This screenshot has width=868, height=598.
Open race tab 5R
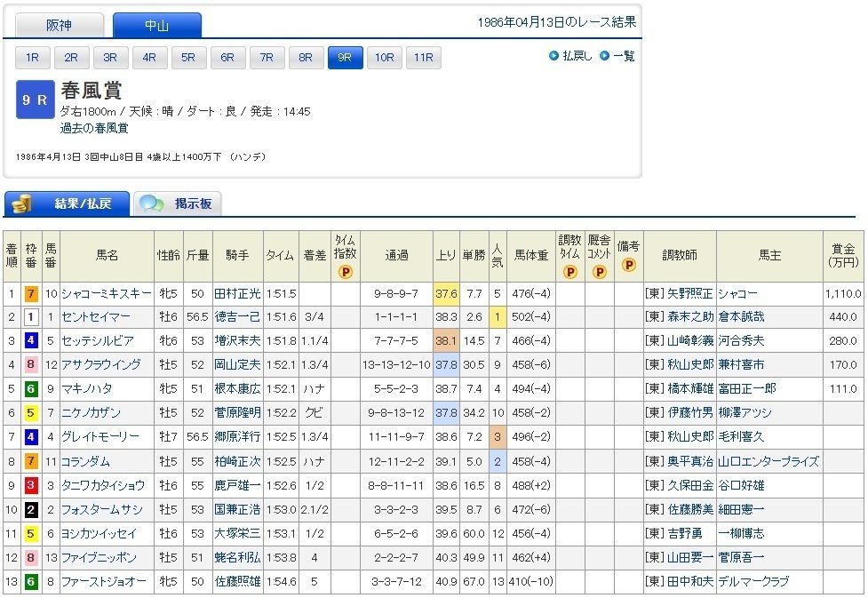[188, 57]
